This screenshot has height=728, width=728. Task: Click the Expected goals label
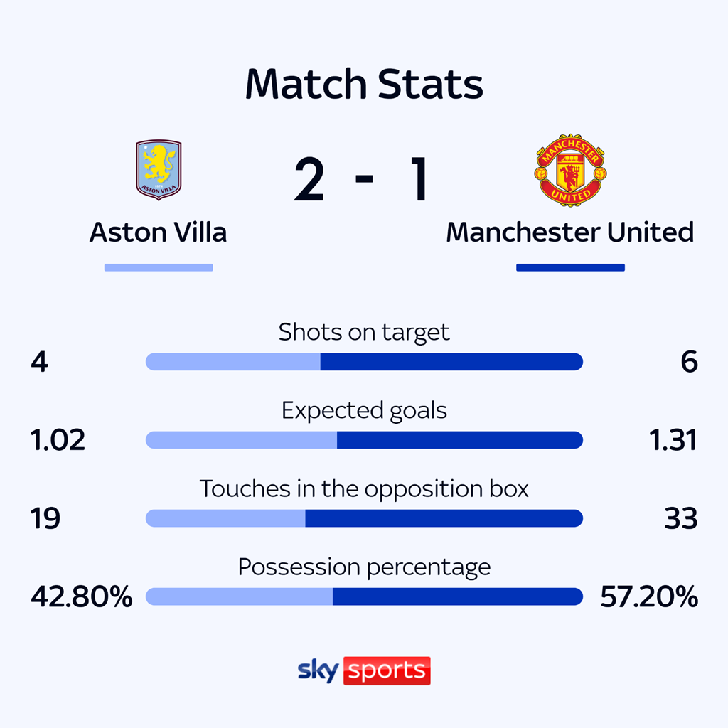click(x=364, y=410)
